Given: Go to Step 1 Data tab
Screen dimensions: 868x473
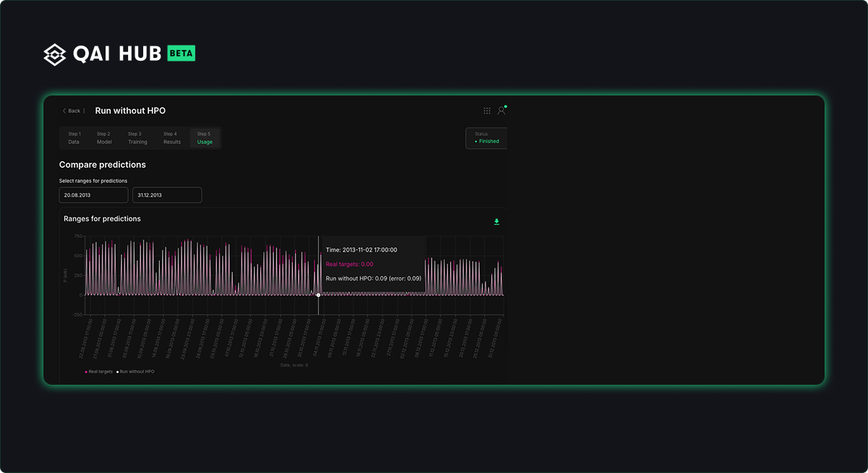Looking at the screenshot, I should tap(75, 138).
